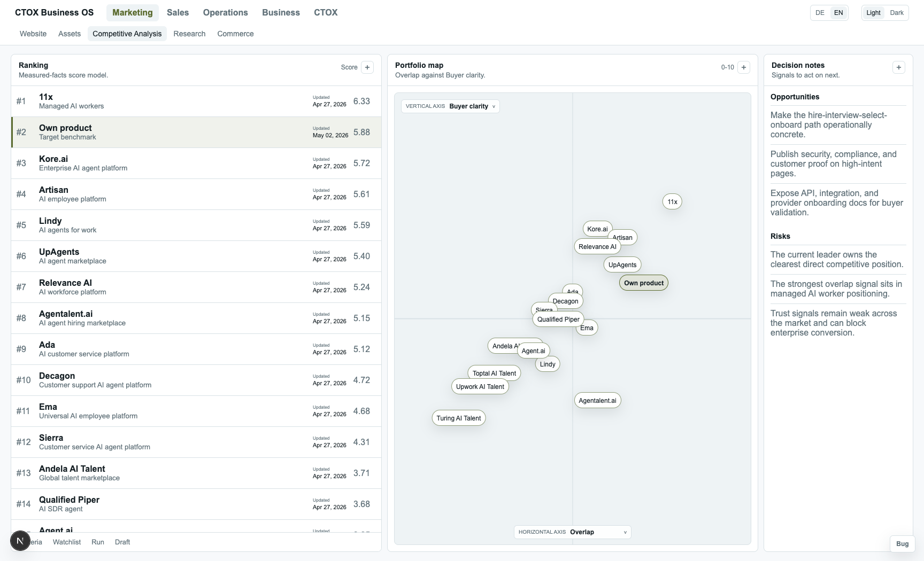Click the Own product bubble on map
This screenshot has height=561, width=924.
[x=644, y=283]
